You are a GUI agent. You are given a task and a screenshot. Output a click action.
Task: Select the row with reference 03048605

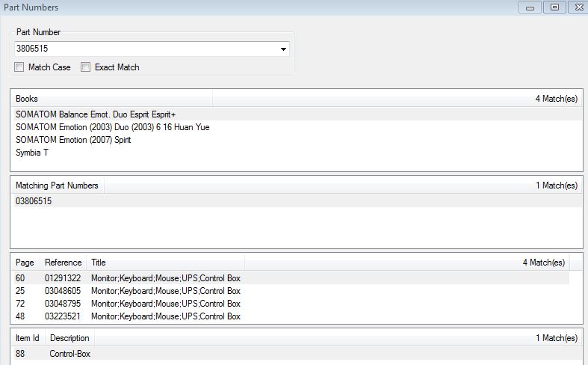click(290, 291)
